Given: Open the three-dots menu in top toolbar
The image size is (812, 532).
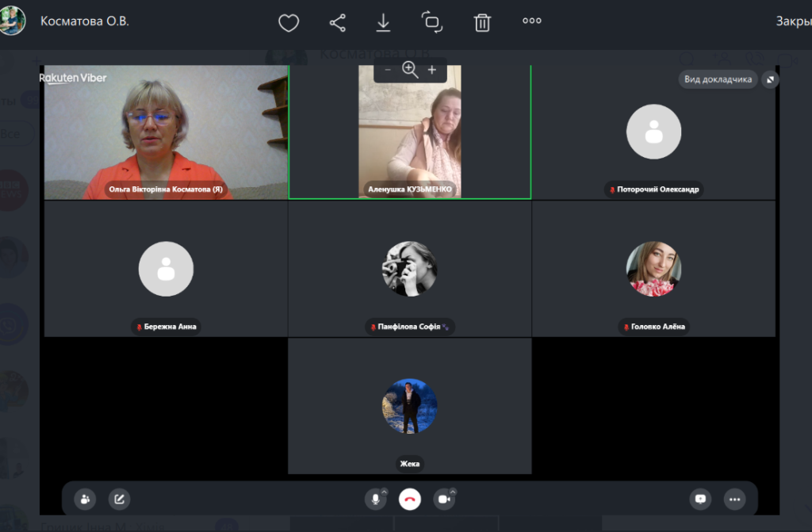Looking at the screenshot, I should click(x=532, y=21).
